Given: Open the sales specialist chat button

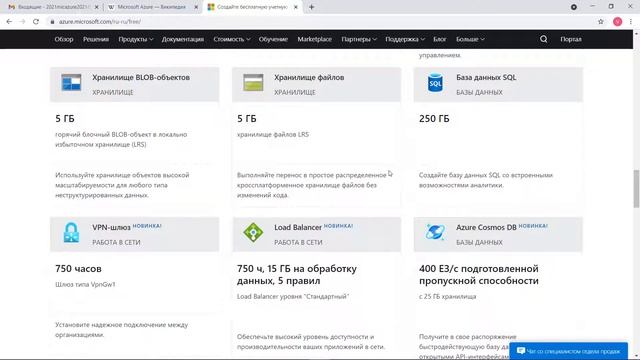Looking at the screenshot, I should [x=569, y=351].
